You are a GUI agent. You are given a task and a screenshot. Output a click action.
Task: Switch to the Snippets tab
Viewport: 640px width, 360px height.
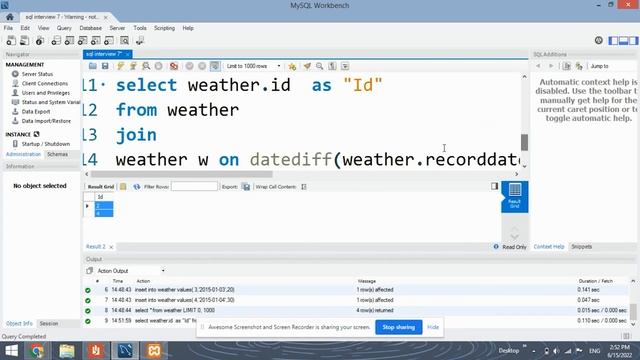[582, 247]
